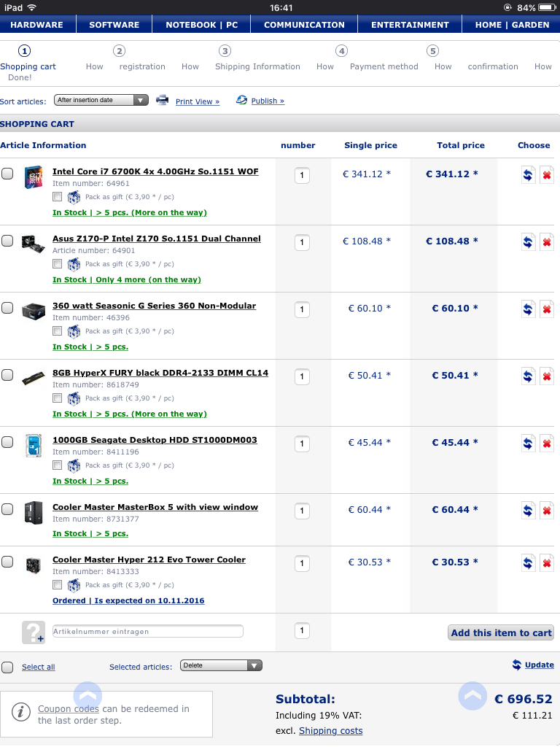This screenshot has width=560, height=747.
Task: Open the In Stock availability link for Asus Z170-P
Action: click(127, 279)
